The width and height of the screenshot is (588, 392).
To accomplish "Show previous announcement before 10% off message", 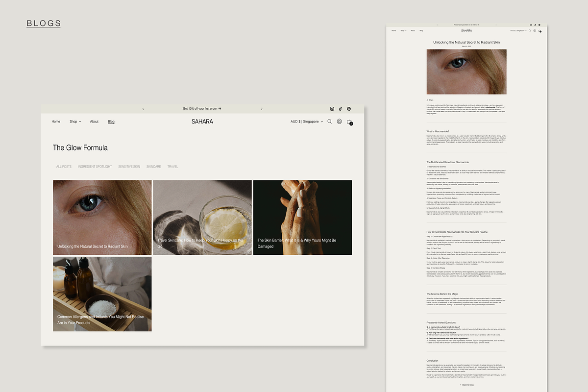I will point(143,109).
